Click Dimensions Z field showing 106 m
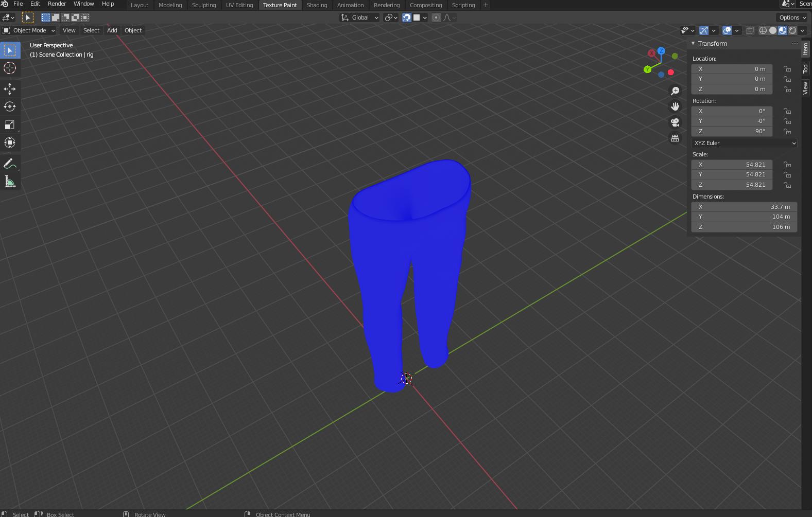 tap(744, 227)
